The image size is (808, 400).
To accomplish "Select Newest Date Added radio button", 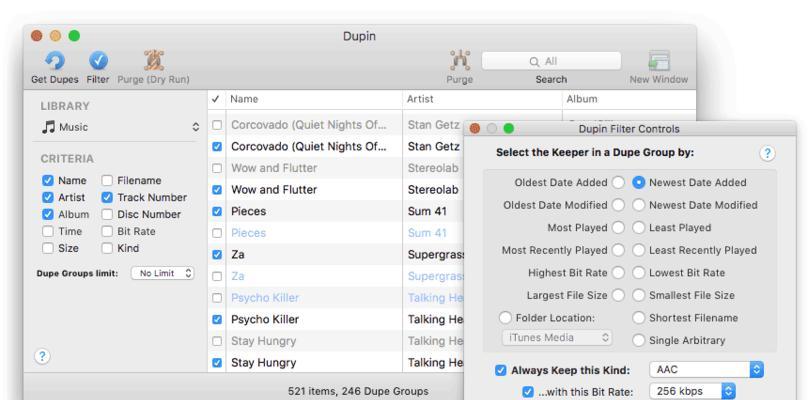I will pos(638,182).
